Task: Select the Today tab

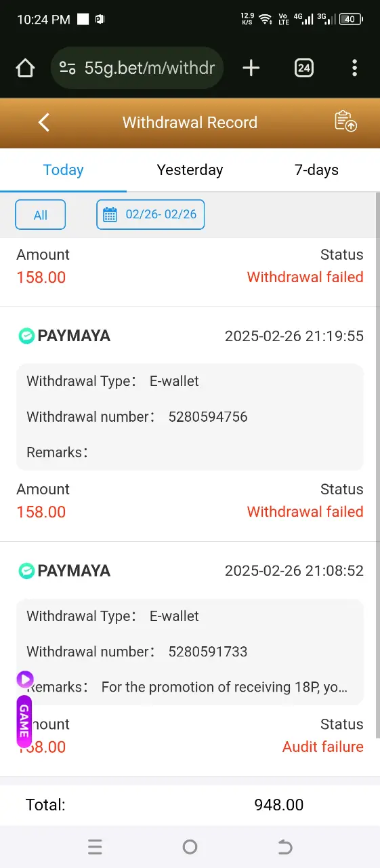Action: click(x=63, y=170)
